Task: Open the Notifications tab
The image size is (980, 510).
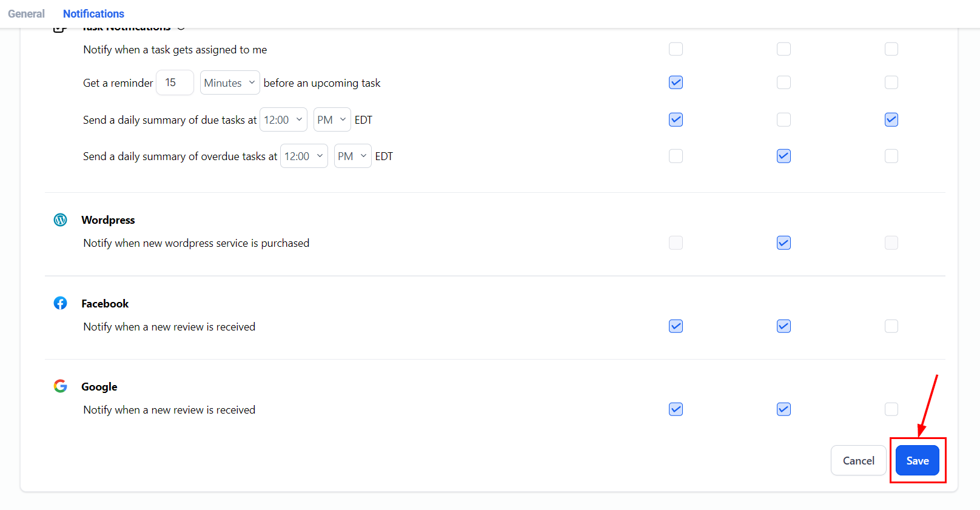Action: pos(93,14)
